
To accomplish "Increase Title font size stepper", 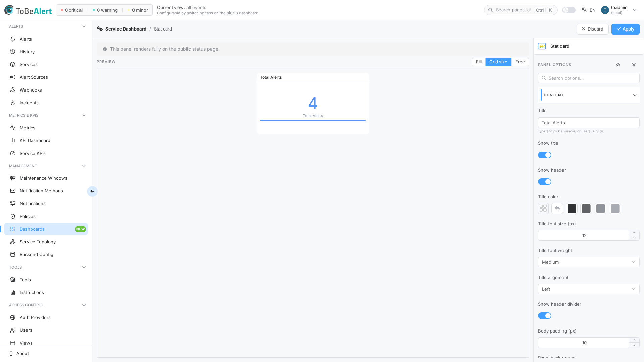I will (634, 233).
